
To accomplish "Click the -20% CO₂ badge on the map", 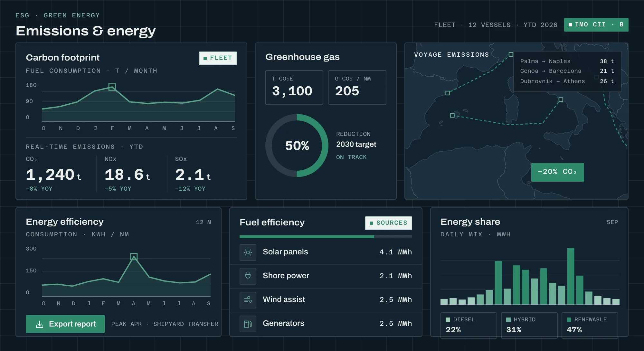I will coord(557,172).
